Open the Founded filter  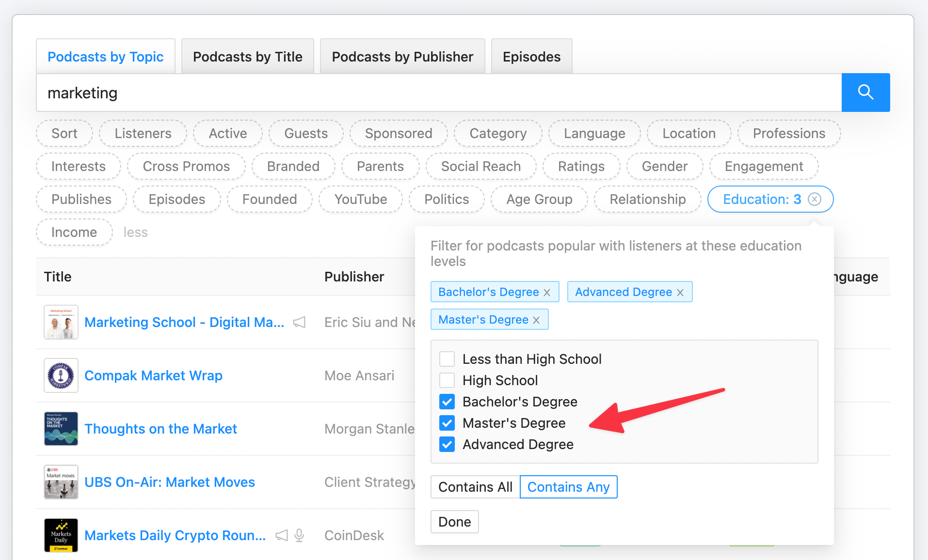point(270,199)
